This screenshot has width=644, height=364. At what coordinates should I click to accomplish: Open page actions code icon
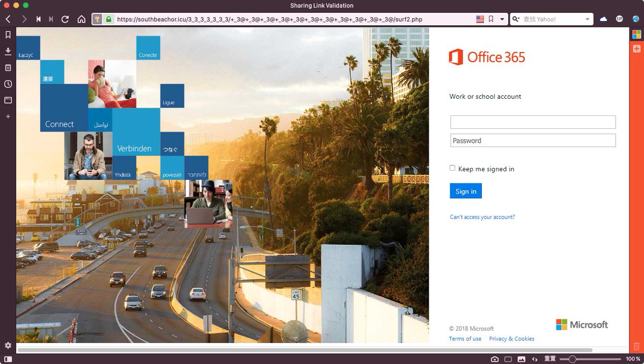(535, 359)
